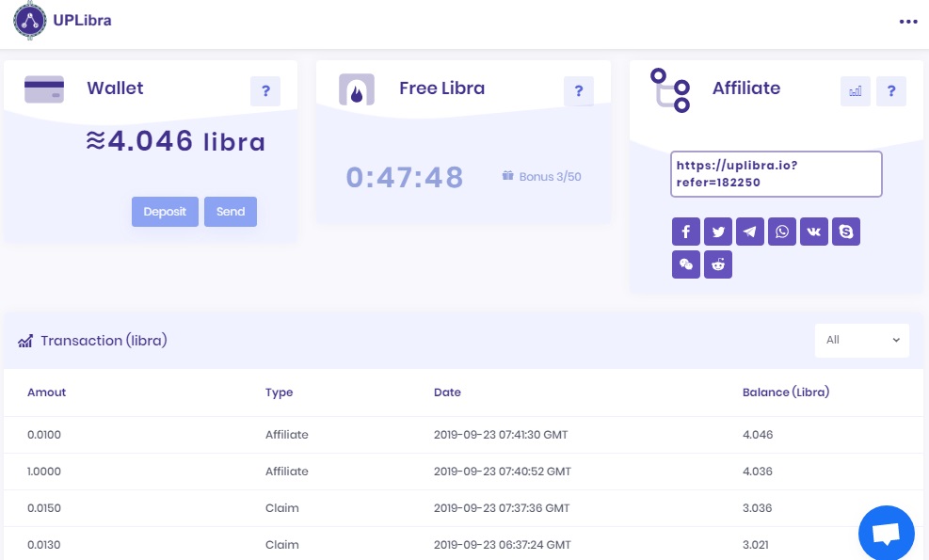Open Wallet help question mark
Viewport: 929px width, 560px height.
tap(265, 91)
